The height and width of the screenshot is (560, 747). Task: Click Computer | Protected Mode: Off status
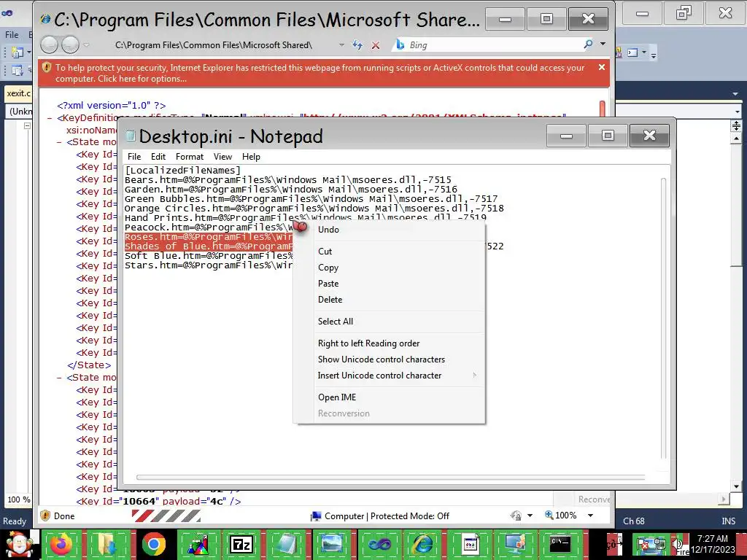379,516
